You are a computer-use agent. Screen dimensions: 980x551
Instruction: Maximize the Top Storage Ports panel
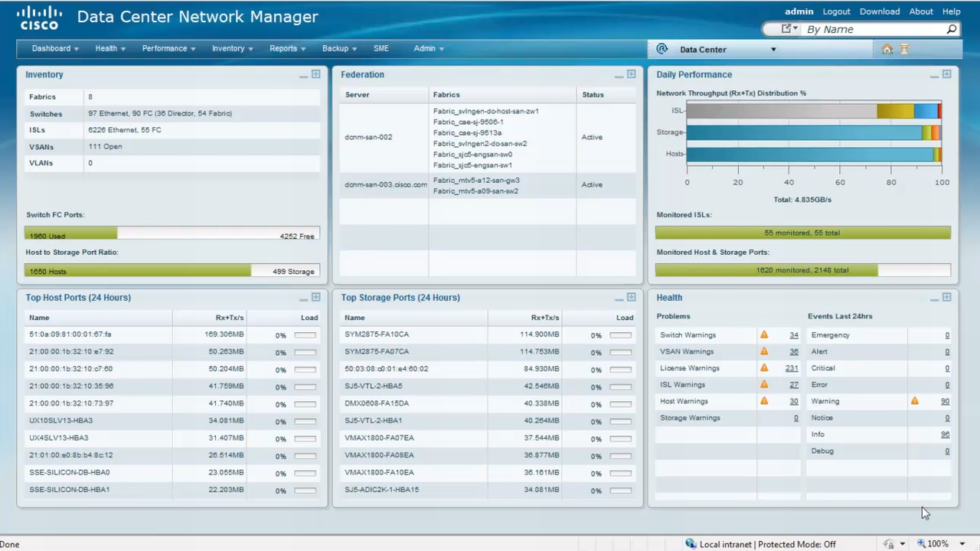(631, 297)
